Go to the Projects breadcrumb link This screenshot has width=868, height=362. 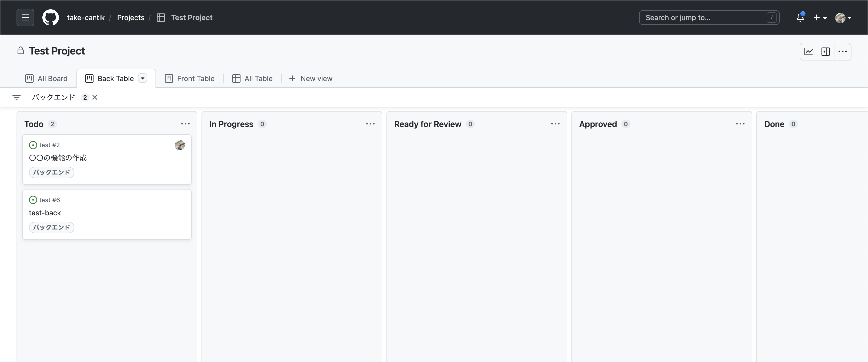(x=130, y=18)
